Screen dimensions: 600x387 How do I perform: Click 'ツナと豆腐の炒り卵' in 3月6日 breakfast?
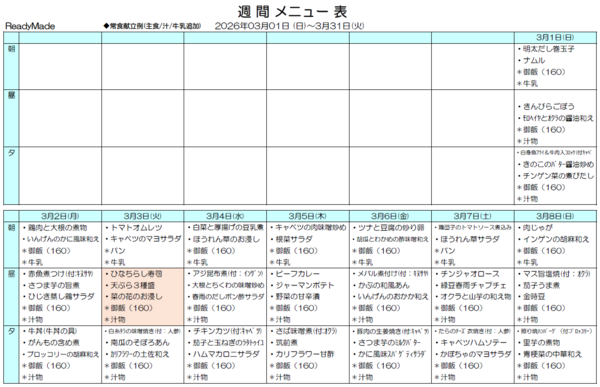391,228
